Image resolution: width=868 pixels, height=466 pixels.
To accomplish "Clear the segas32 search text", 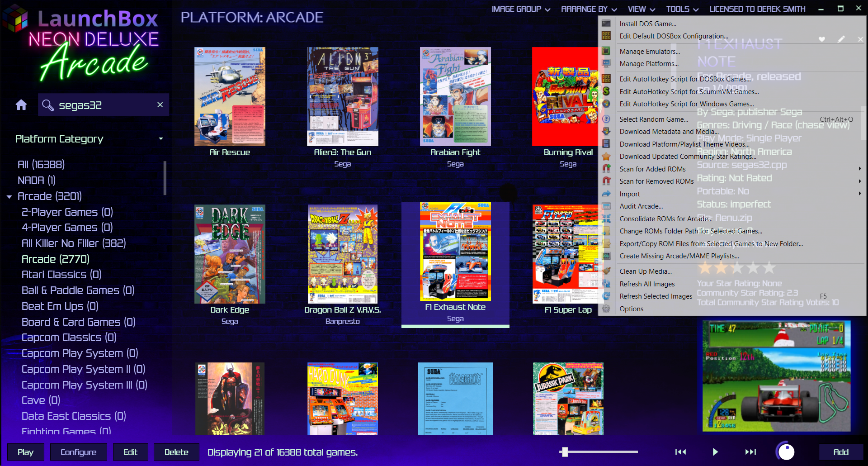I will [160, 105].
